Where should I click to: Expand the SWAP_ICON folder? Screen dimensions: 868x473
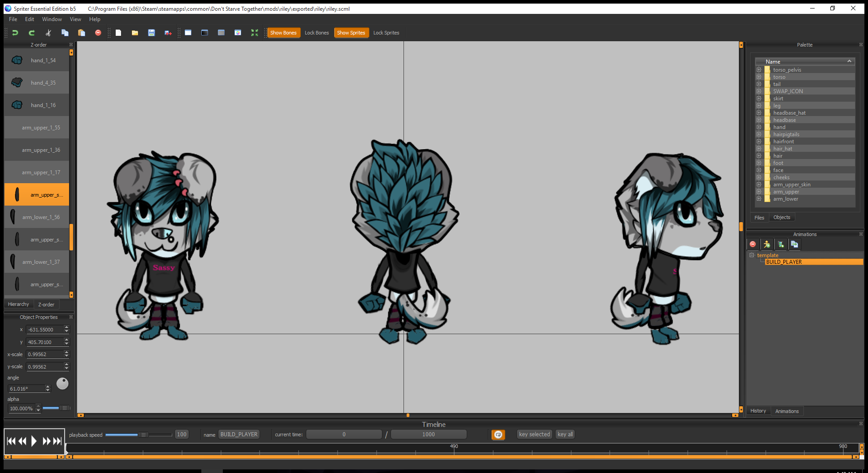pyautogui.click(x=759, y=91)
